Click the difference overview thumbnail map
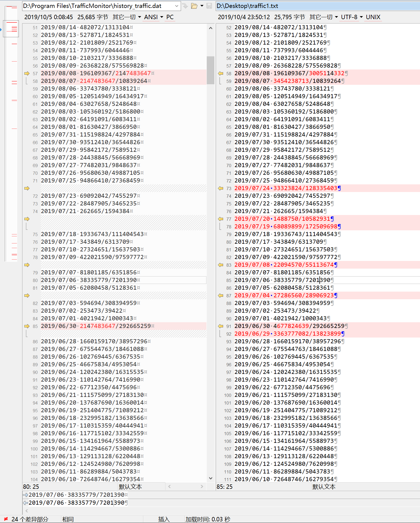 (x=11, y=133)
